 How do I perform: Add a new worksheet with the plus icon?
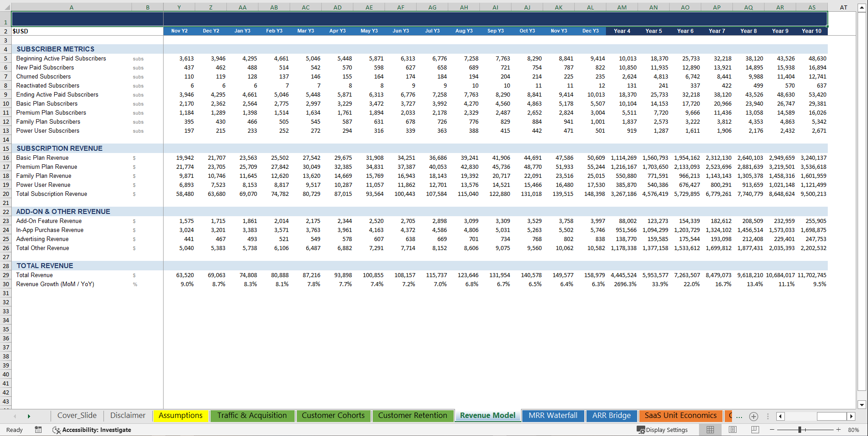point(754,416)
